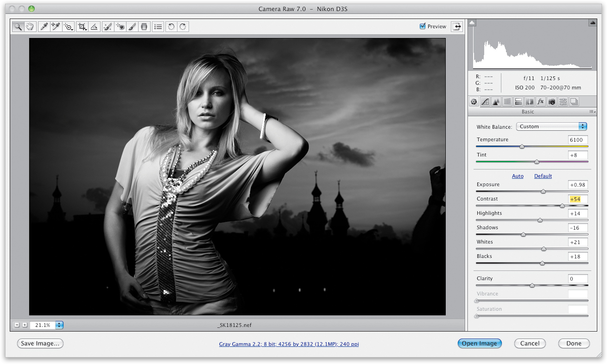Zoom out with the minus button
607x364 pixels.
click(x=17, y=325)
